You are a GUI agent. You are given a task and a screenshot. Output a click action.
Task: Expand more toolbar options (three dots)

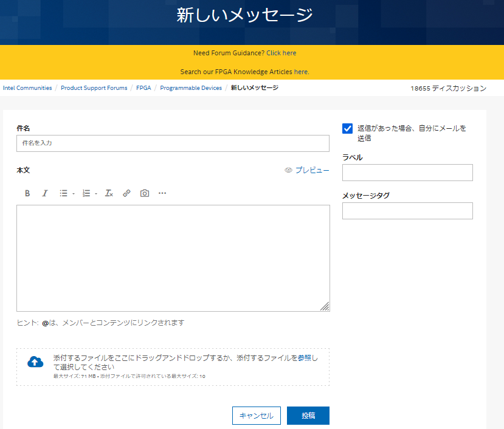coord(162,193)
